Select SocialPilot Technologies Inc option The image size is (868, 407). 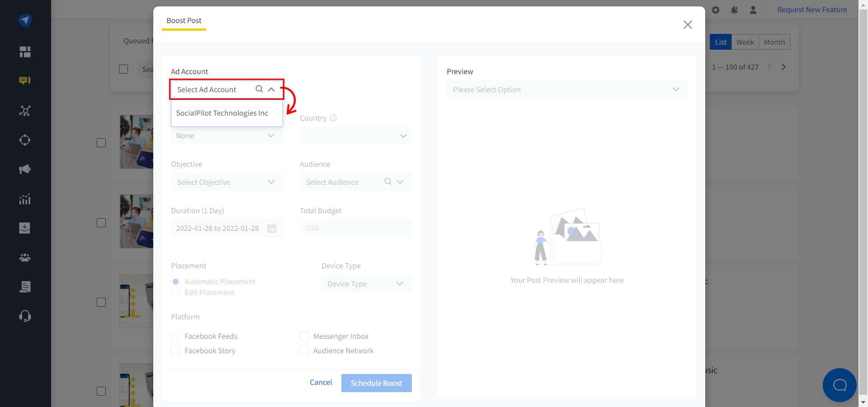[227, 113]
